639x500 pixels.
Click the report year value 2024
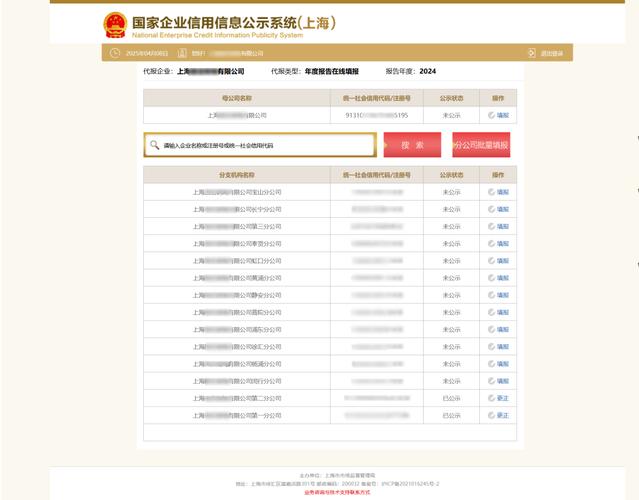point(427,71)
